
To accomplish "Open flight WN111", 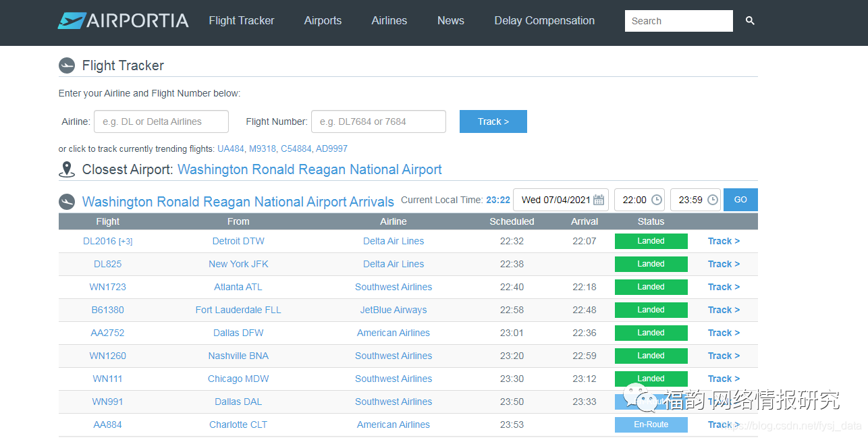I will 108,379.
